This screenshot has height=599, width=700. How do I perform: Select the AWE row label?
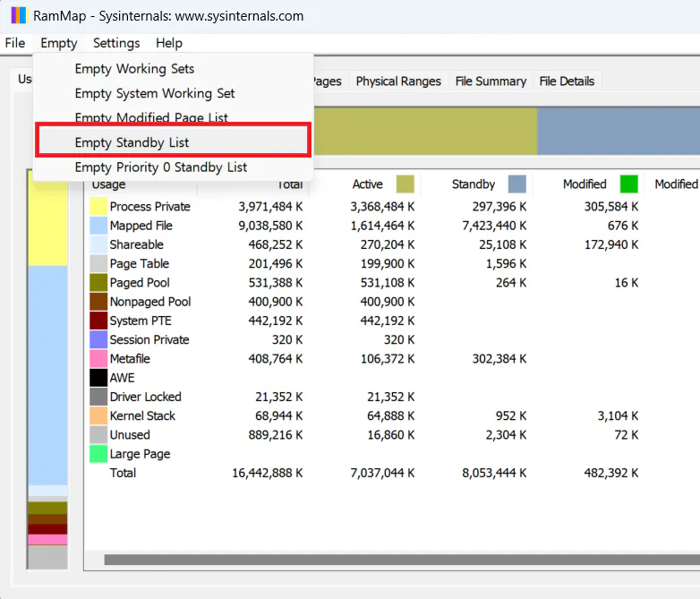tap(123, 378)
